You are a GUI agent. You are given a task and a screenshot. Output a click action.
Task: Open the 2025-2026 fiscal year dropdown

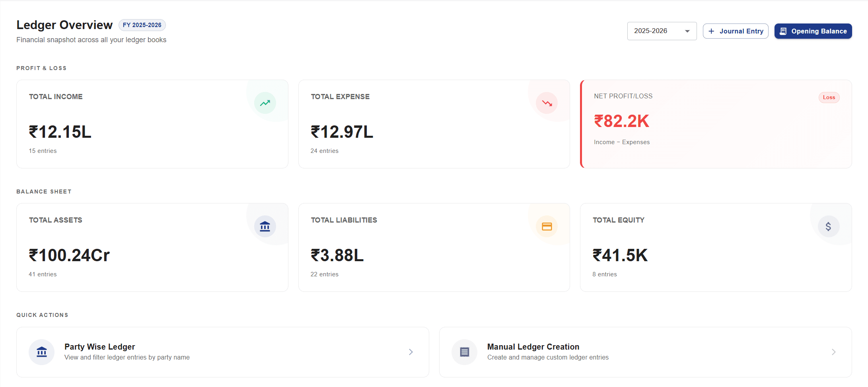(x=662, y=31)
